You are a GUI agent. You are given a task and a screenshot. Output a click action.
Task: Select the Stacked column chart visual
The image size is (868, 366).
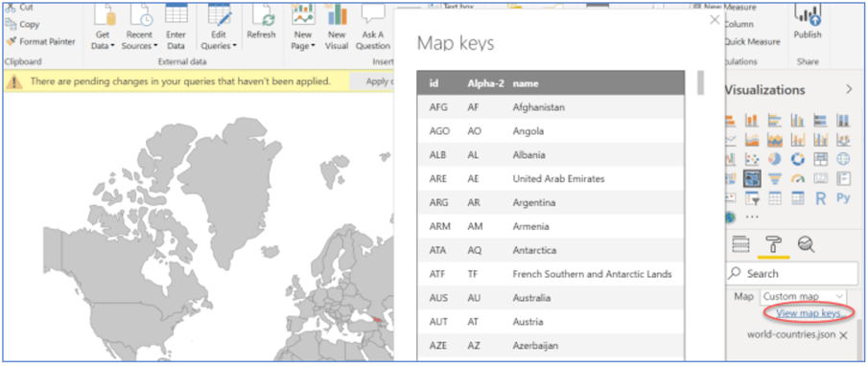pos(752,120)
